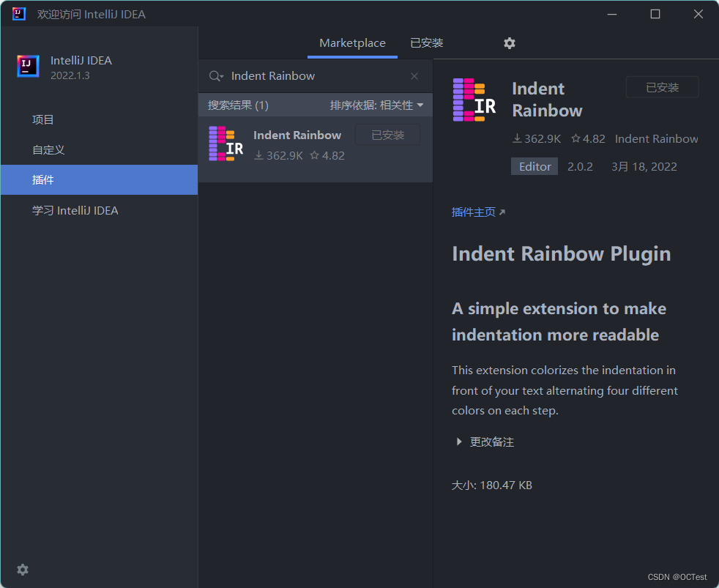Switch to the Marketplace tab

[x=352, y=43]
